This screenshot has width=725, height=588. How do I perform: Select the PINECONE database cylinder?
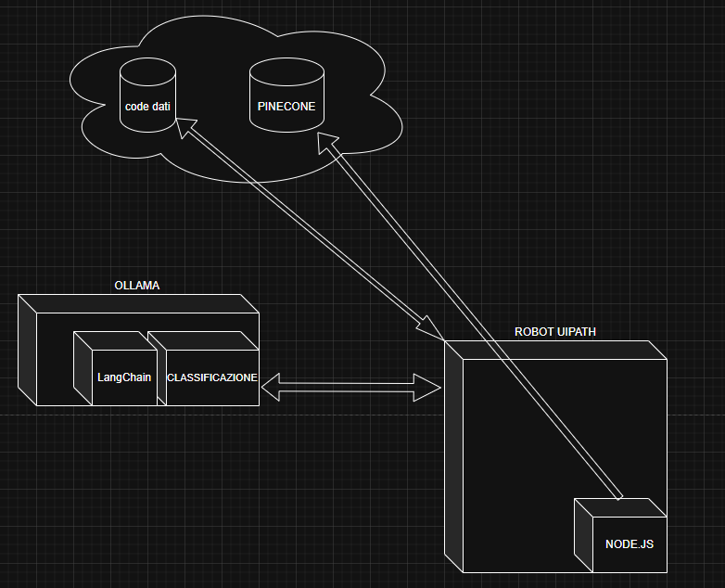click(286, 95)
